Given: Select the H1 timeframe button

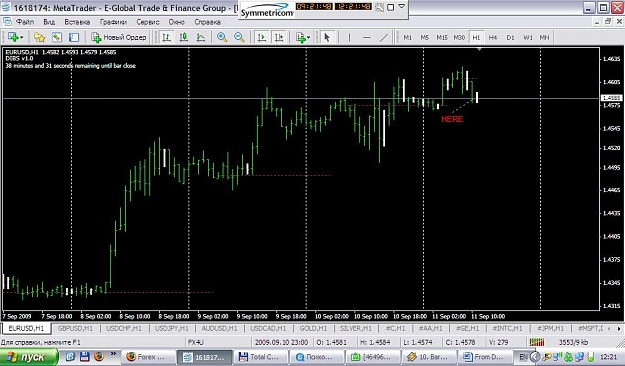Looking at the screenshot, I should pos(476,37).
